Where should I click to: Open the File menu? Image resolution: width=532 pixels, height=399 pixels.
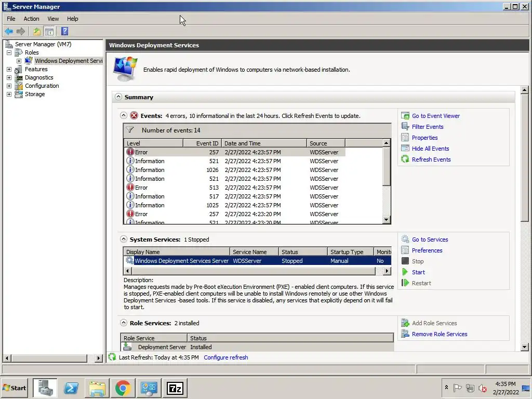pyautogui.click(x=11, y=19)
